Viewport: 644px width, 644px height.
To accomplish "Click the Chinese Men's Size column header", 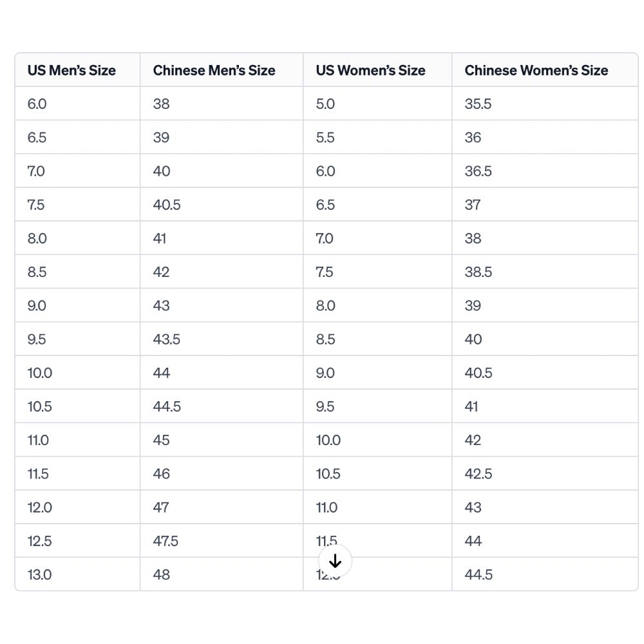I will click(214, 70).
